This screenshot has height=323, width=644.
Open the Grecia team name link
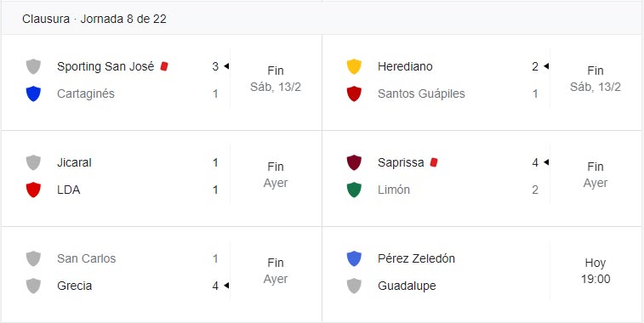click(75, 286)
